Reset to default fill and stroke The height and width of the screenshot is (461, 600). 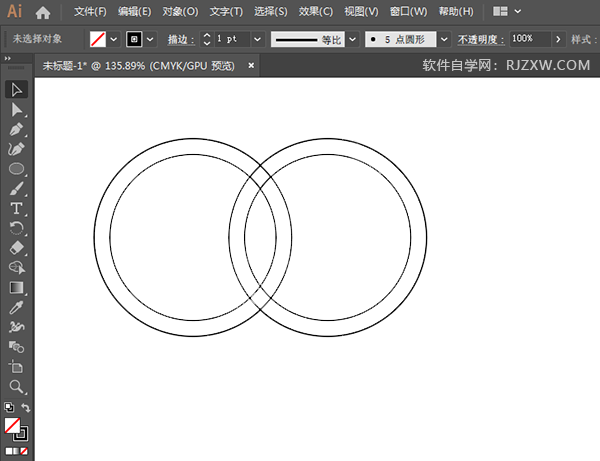[x=9, y=407]
